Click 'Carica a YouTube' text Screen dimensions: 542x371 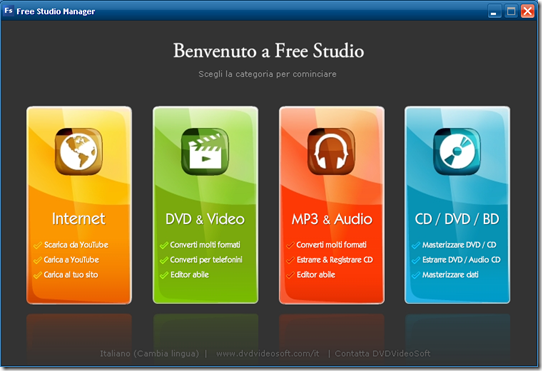71,260
